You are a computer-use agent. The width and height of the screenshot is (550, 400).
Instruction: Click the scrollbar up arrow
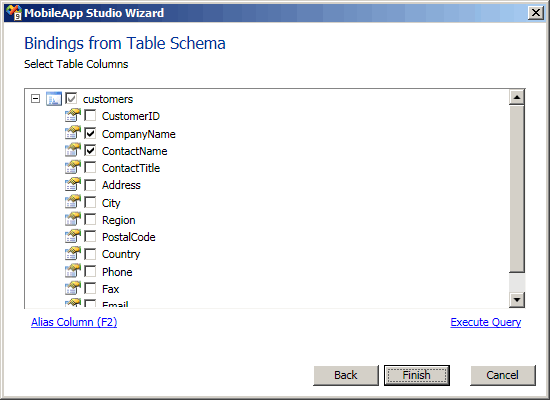point(517,97)
